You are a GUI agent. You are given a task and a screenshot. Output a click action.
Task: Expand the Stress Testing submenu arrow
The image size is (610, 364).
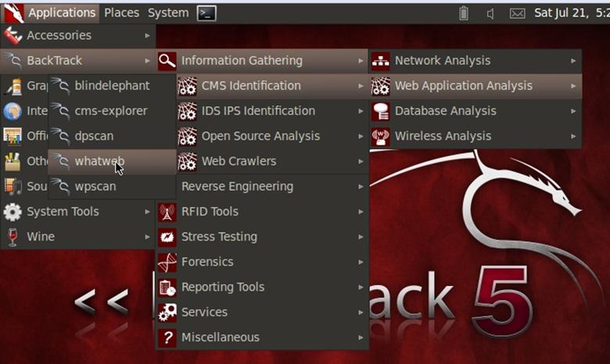click(x=361, y=237)
